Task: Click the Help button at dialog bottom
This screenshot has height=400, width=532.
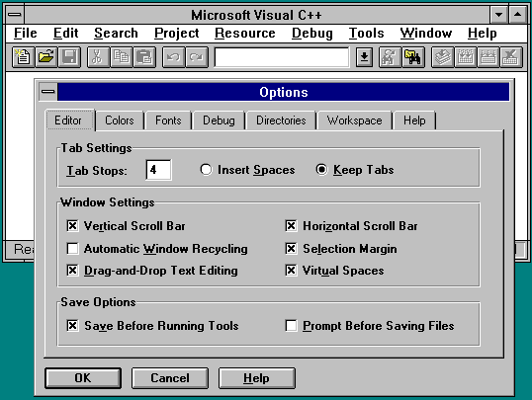Action: (x=256, y=378)
